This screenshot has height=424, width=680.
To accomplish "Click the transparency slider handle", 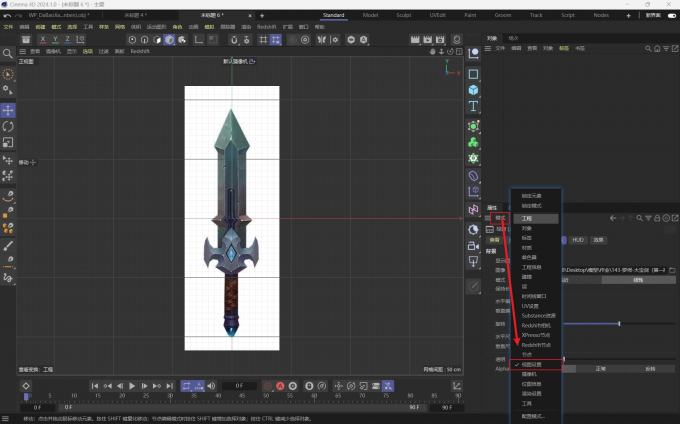I will 564,359.
